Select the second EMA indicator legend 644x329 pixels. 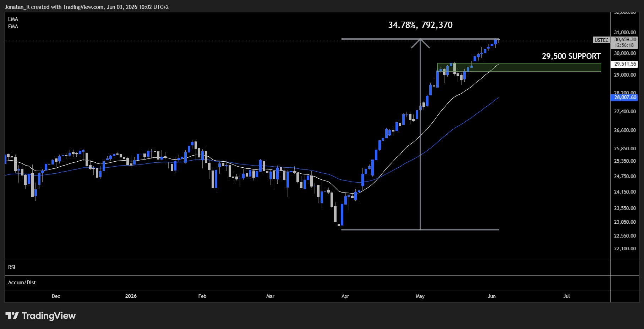(13, 27)
